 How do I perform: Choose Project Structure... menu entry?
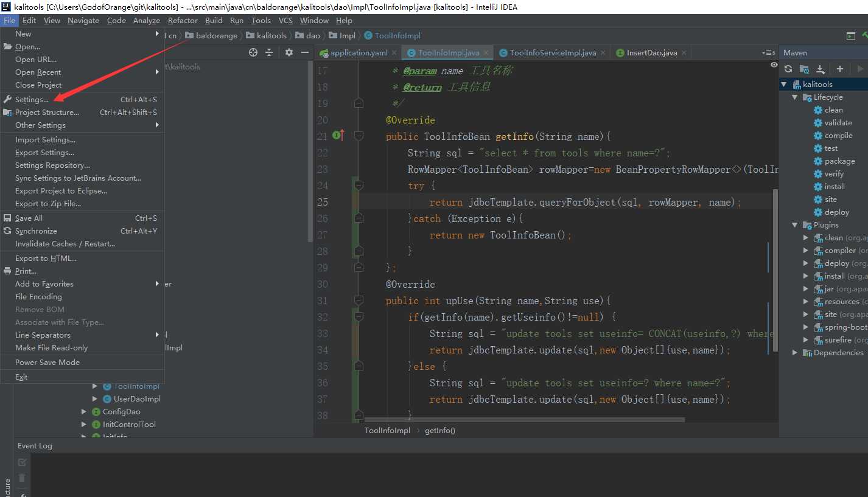click(x=82, y=112)
